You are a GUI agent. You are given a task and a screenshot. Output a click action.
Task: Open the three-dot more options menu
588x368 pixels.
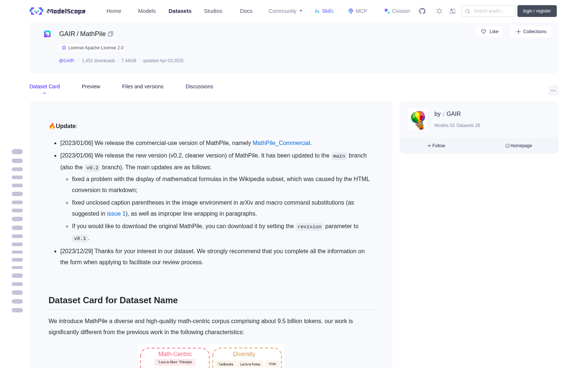tap(553, 90)
